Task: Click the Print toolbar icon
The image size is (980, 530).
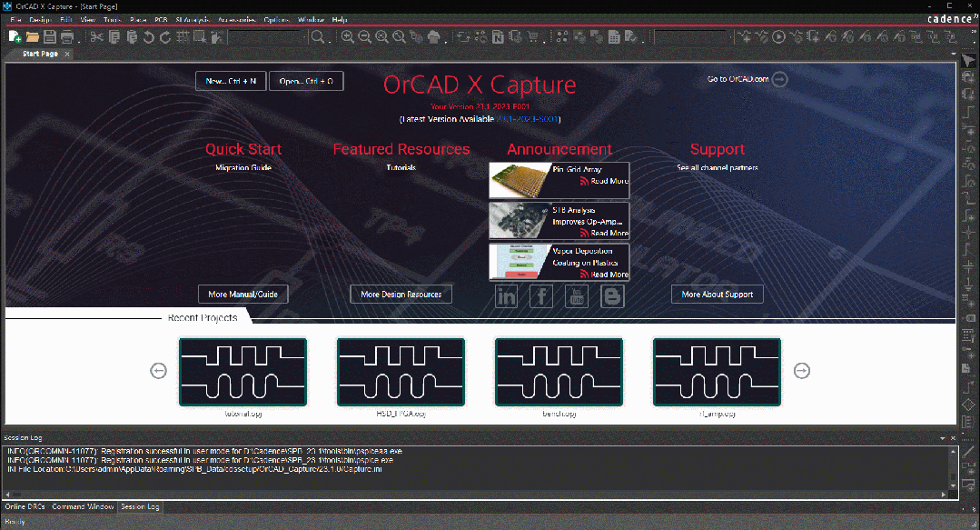Action: pyautogui.click(x=67, y=37)
